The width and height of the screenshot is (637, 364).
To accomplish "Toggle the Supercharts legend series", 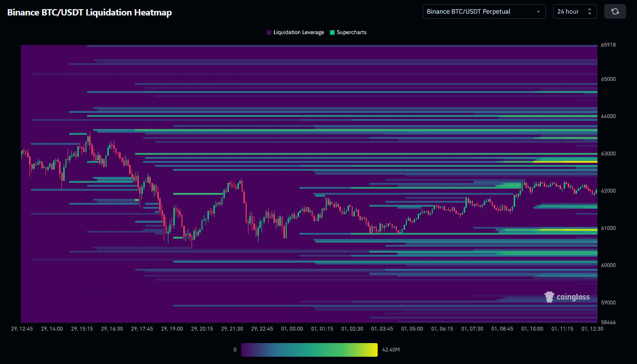I will click(x=348, y=32).
